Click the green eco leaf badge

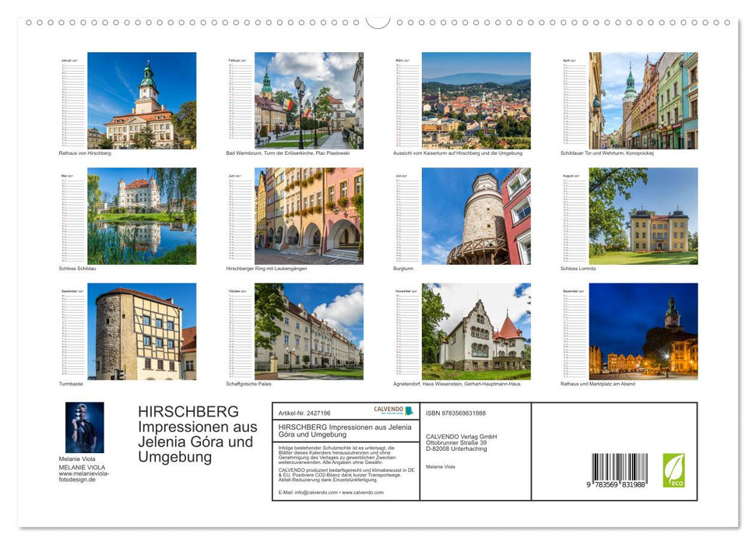(673, 470)
